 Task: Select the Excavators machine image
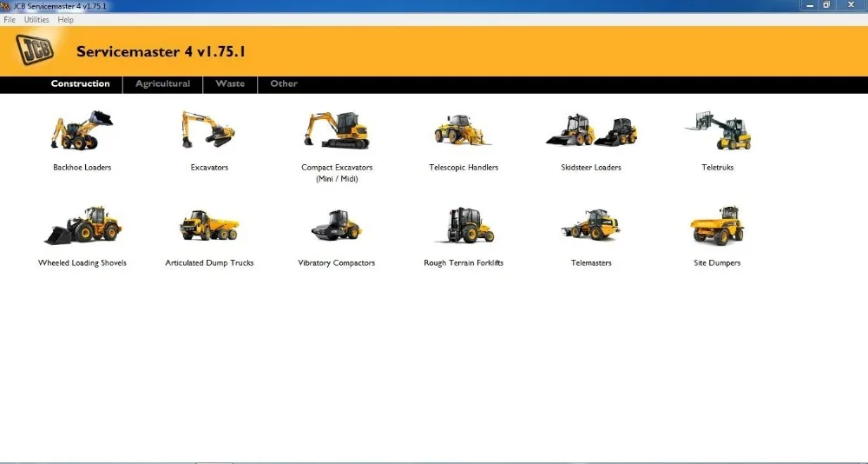(x=208, y=129)
